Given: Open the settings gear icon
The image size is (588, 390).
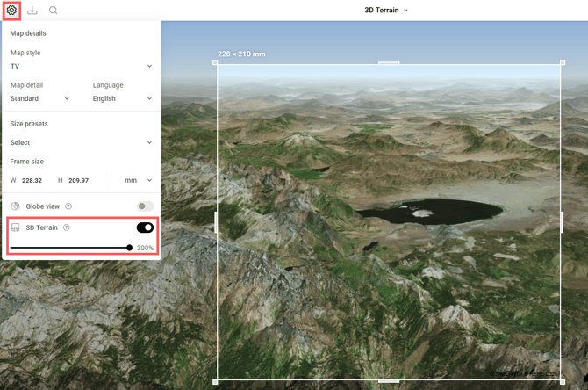Looking at the screenshot, I should click(11, 11).
